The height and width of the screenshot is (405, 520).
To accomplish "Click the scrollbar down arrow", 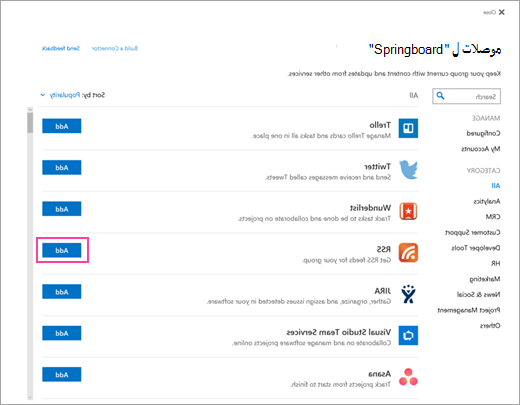I will coord(30,397).
